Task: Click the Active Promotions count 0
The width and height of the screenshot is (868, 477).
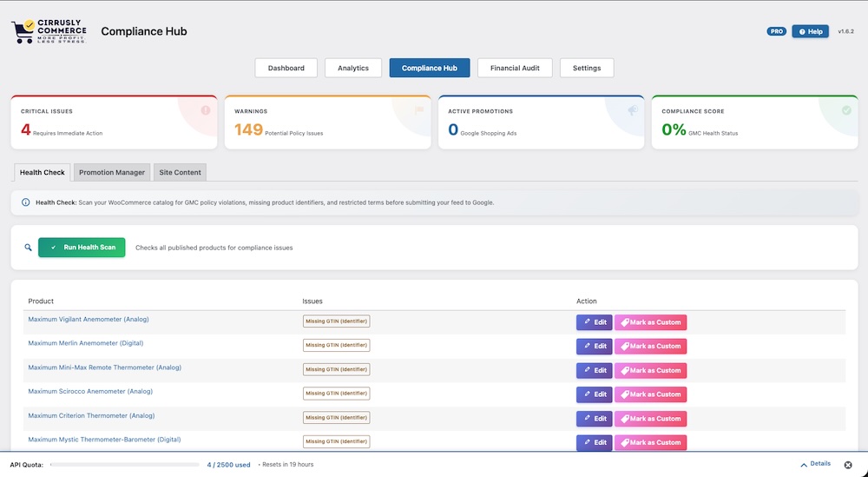Action: pos(453,129)
